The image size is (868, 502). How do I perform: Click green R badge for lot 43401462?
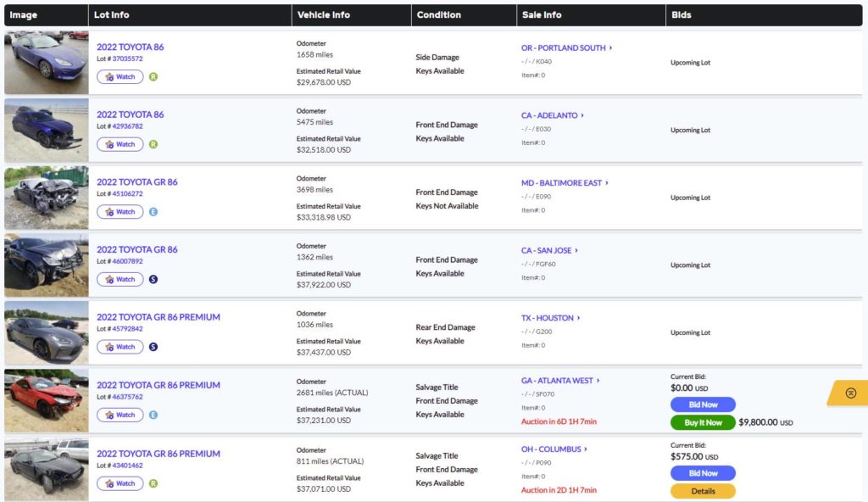pos(153,483)
